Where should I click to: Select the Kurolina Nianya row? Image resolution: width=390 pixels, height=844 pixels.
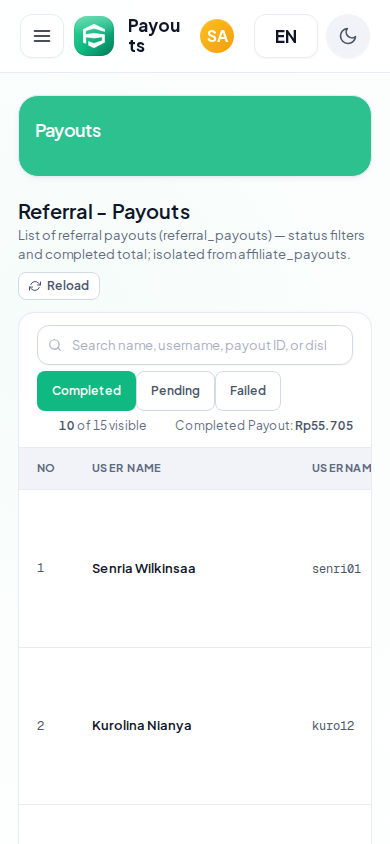(x=195, y=726)
